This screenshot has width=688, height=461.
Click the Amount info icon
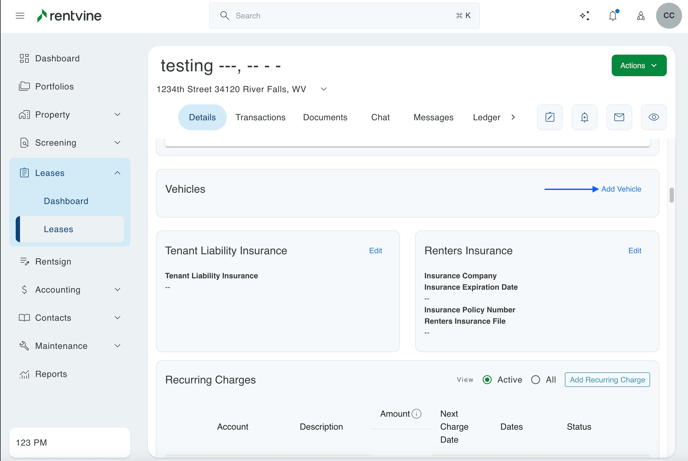(417, 414)
